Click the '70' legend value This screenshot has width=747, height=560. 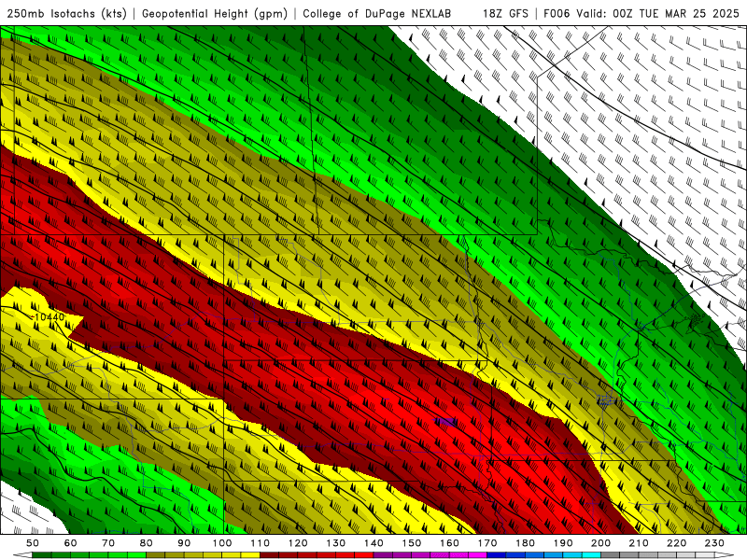(x=108, y=543)
